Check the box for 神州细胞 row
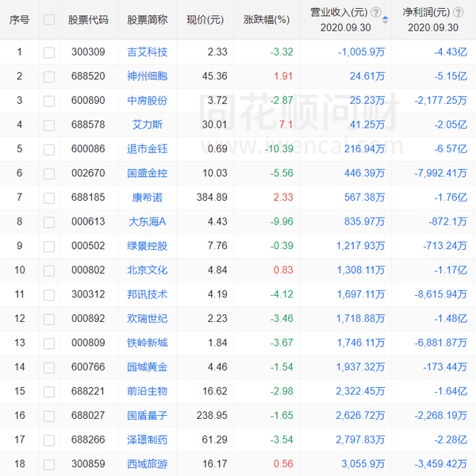 click(x=49, y=76)
